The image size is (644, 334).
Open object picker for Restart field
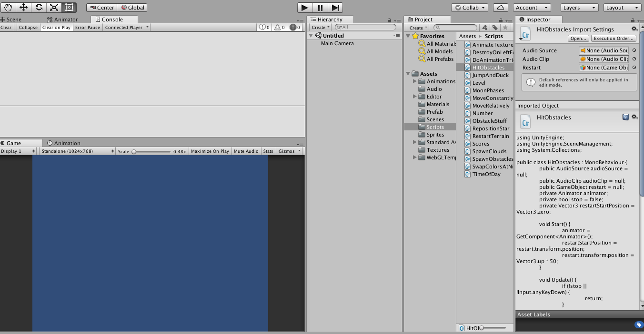(634, 68)
